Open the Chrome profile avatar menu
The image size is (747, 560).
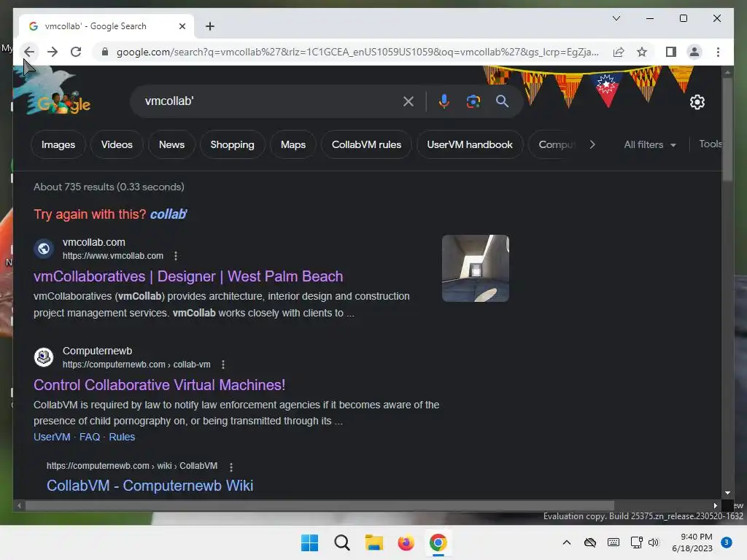(x=694, y=52)
